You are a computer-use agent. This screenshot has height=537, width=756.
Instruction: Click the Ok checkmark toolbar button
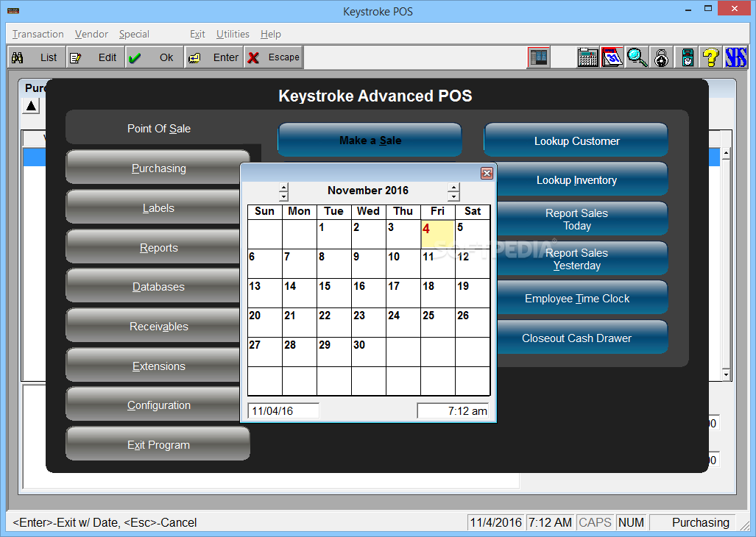(155, 57)
